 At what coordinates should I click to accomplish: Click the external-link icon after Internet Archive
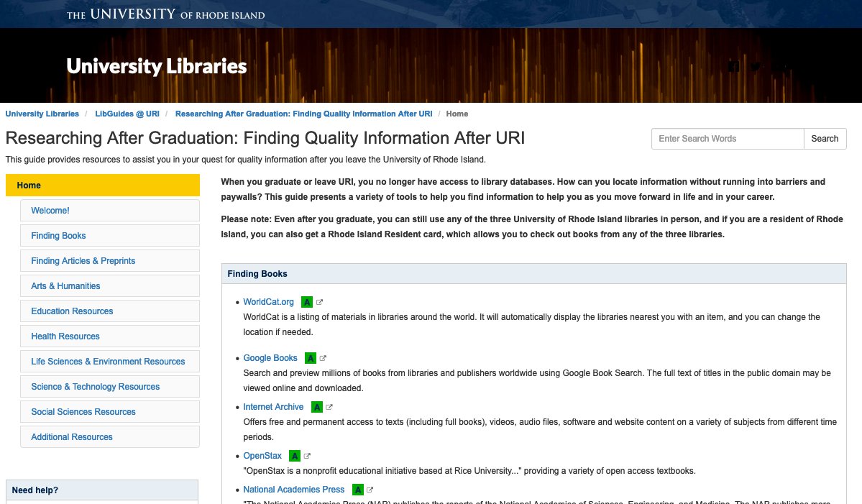click(x=329, y=407)
